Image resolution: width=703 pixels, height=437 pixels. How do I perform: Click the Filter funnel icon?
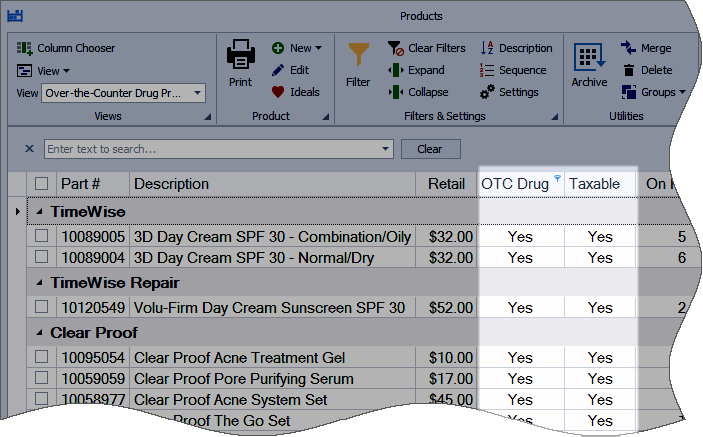click(x=359, y=54)
